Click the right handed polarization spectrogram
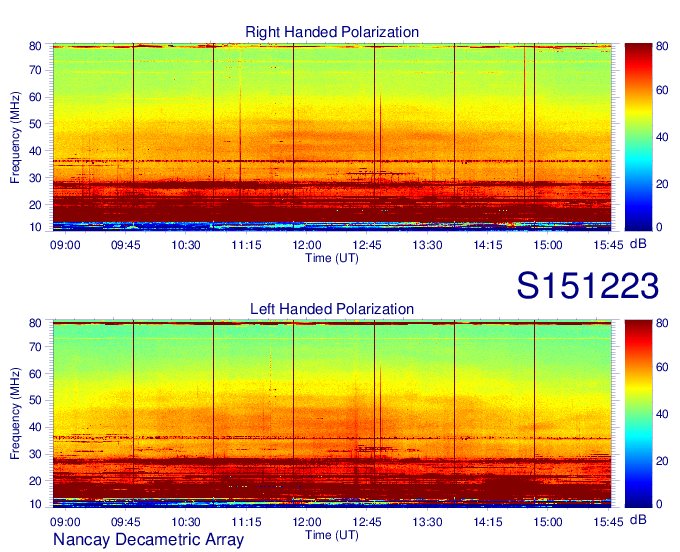 [332, 137]
